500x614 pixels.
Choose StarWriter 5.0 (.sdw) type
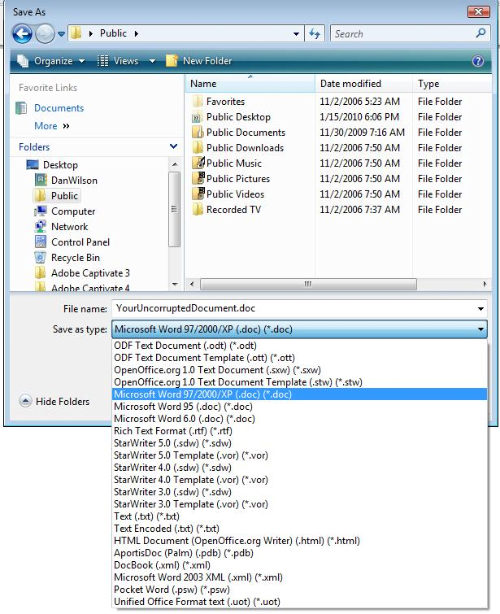300,443
